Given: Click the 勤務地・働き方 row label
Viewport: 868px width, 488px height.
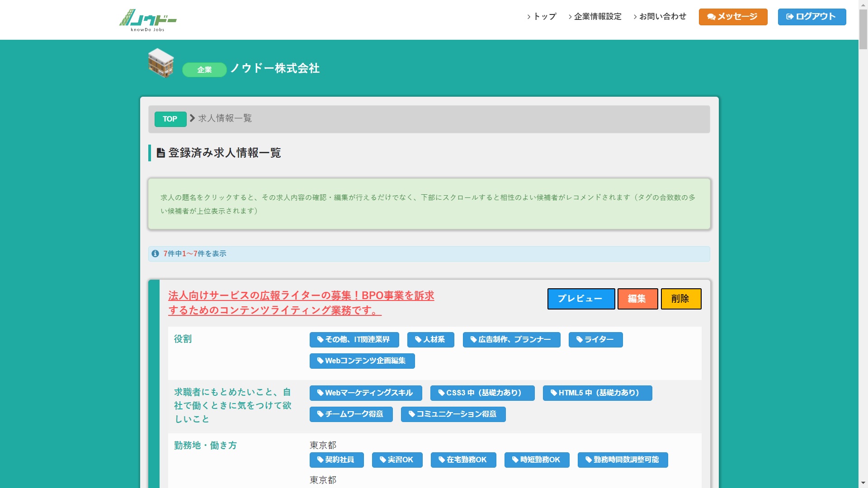Looking at the screenshot, I should pyautogui.click(x=205, y=446).
